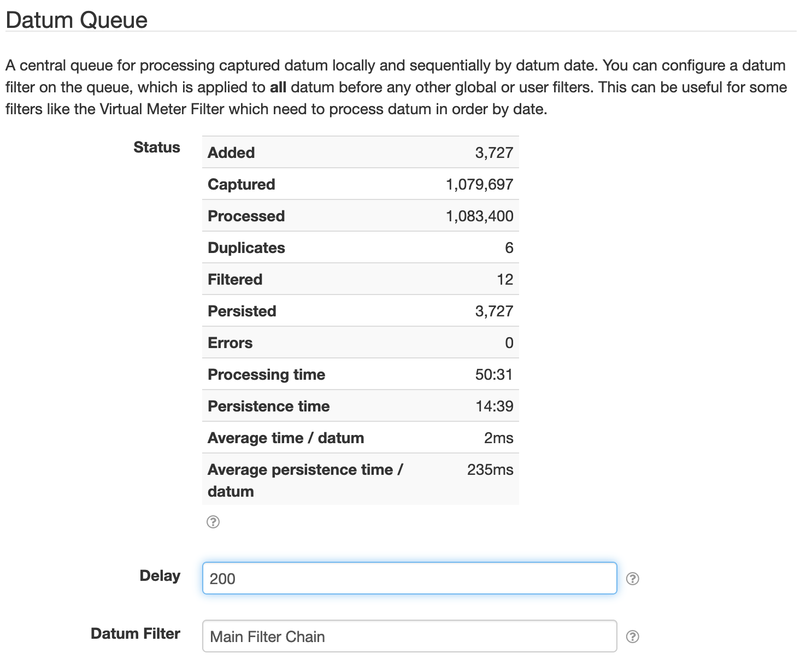Select the Persistence time row
812x671 pixels.
(361, 405)
